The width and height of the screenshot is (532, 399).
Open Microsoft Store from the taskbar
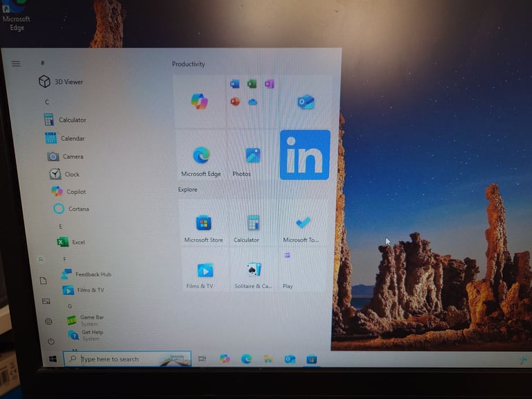tap(312, 360)
